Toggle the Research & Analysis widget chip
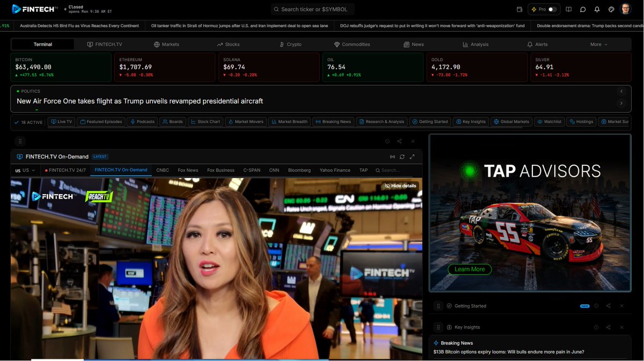Image resolution: width=644 pixels, height=361 pixels. [382, 122]
